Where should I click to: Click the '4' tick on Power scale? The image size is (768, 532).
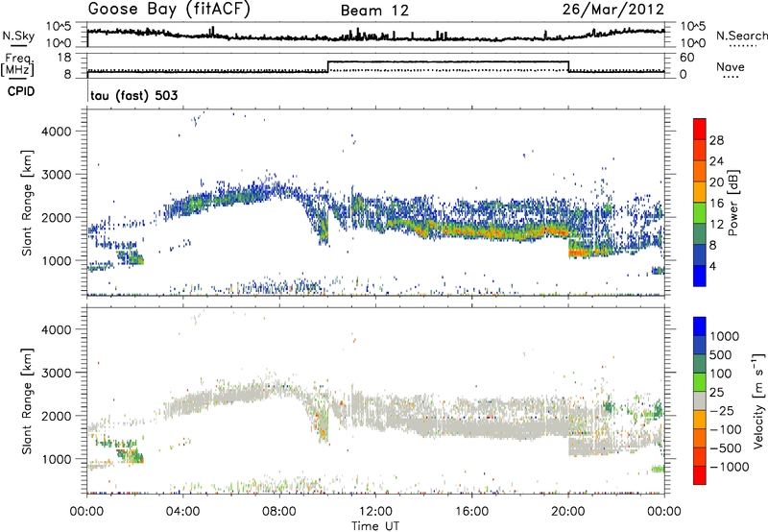[712, 266]
